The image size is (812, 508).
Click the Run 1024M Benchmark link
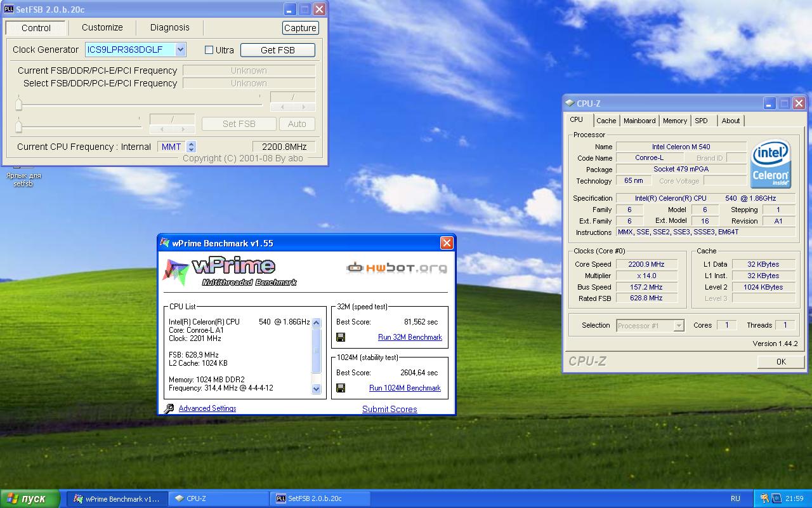coord(405,388)
